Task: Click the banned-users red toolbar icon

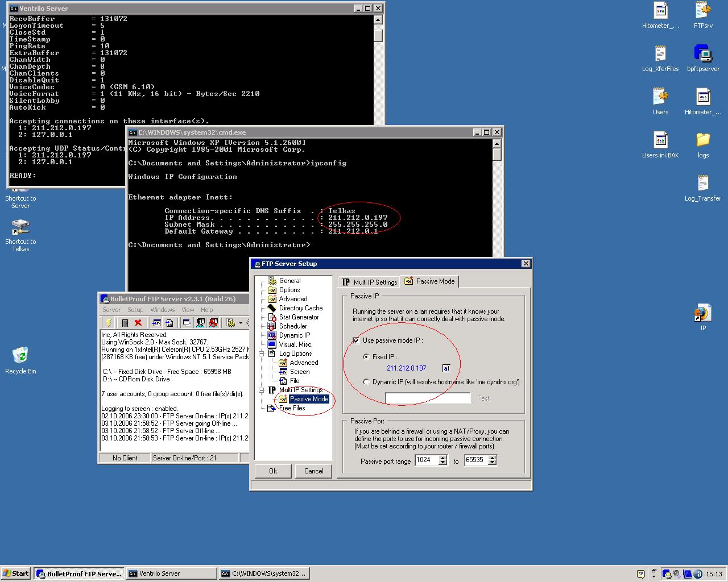Action: (x=213, y=323)
